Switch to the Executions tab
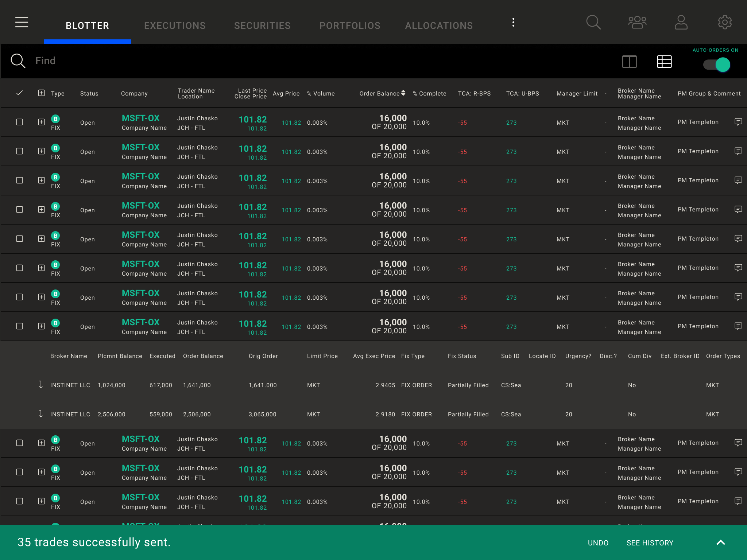This screenshot has height=560, width=747. pyautogui.click(x=175, y=26)
